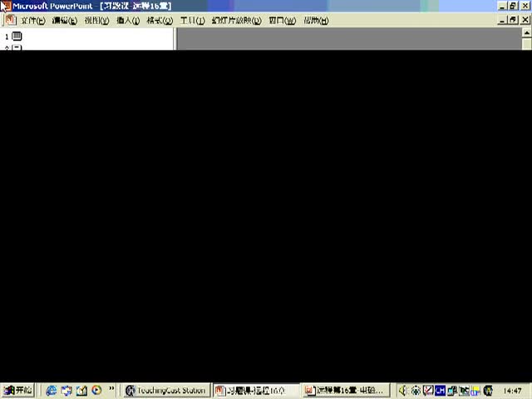This screenshot has height=399, width=532.
Task: Click the network computers tray icon
Action: pos(452,391)
